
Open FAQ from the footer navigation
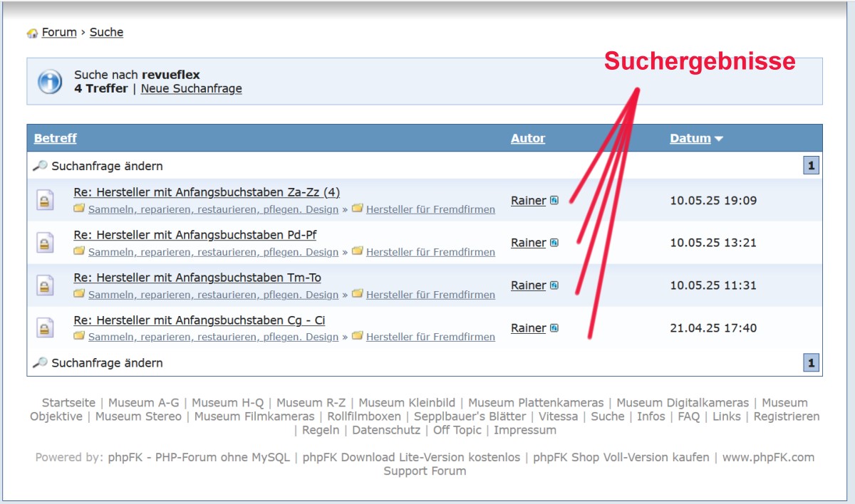tap(688, 416)
